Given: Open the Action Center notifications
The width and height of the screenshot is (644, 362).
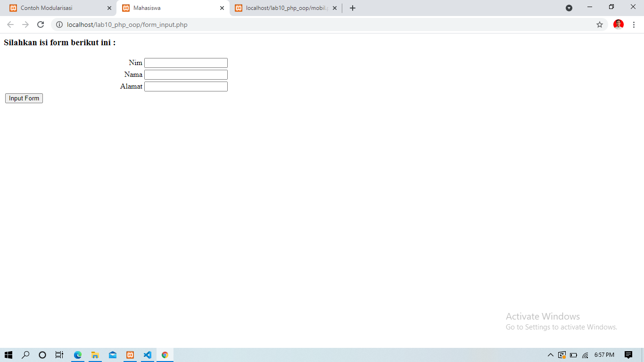Looking at the screenshot, I should click(628, 355).
